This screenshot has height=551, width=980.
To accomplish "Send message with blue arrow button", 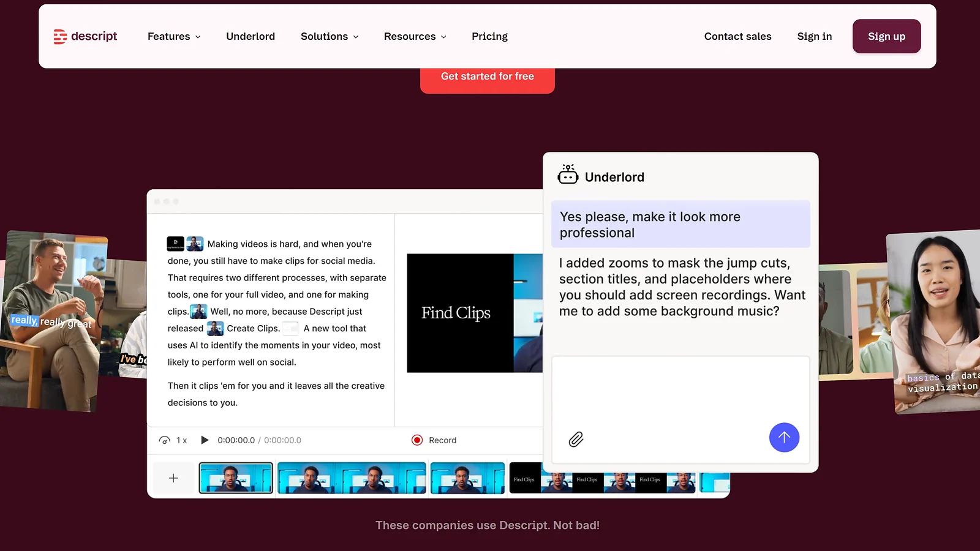I will pyautogui.click(x=784, y=438).
